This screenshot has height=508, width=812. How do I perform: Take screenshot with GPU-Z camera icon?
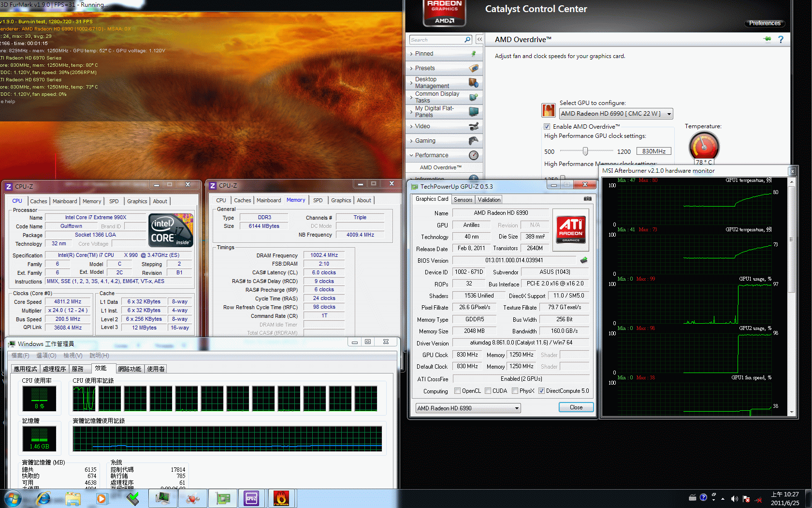(x=588, y=199)
